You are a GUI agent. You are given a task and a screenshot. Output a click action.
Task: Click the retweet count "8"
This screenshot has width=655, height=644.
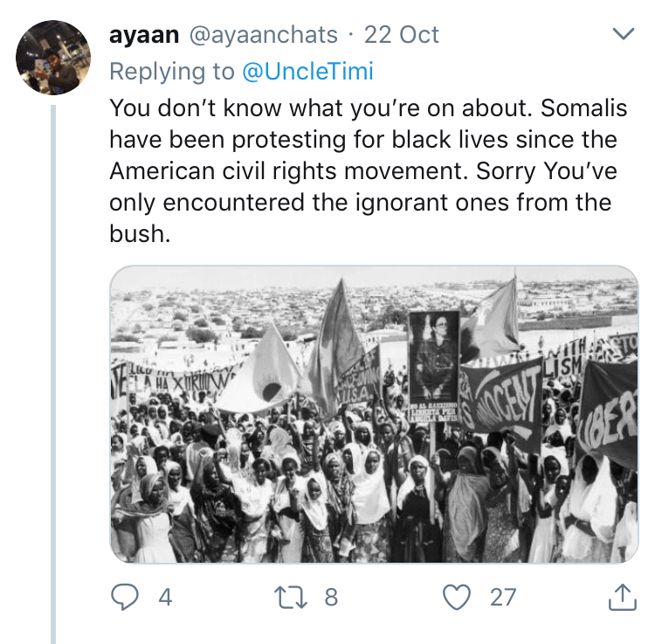pos(331,598)
